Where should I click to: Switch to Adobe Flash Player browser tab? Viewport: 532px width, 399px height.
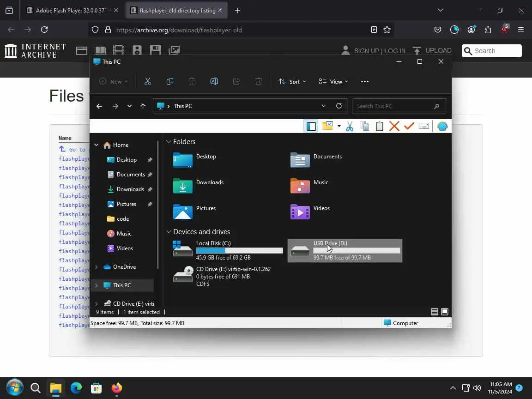tap(73, 11)
